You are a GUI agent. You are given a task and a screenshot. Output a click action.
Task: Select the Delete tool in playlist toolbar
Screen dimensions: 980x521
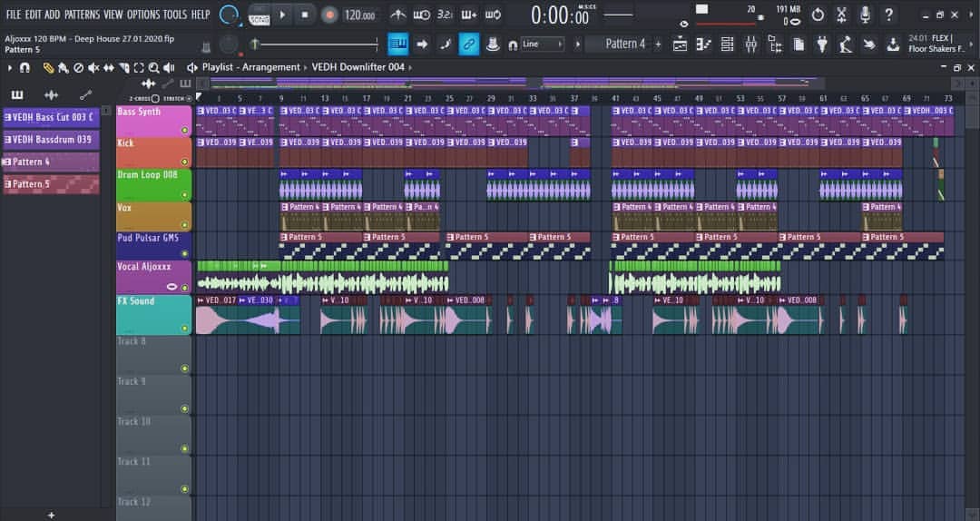(x=78, y=67)
